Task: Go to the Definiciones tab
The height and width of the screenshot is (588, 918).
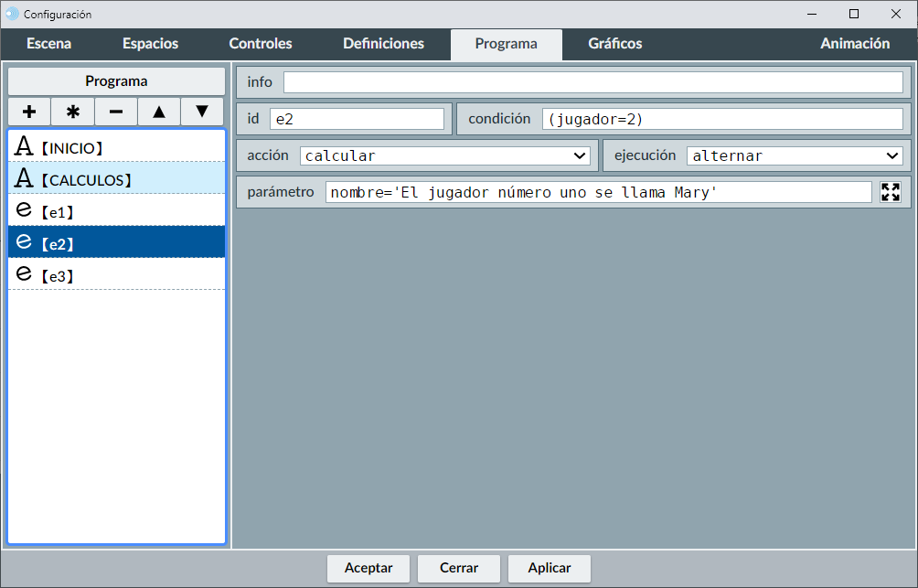Action: click(x=383, y=44)
